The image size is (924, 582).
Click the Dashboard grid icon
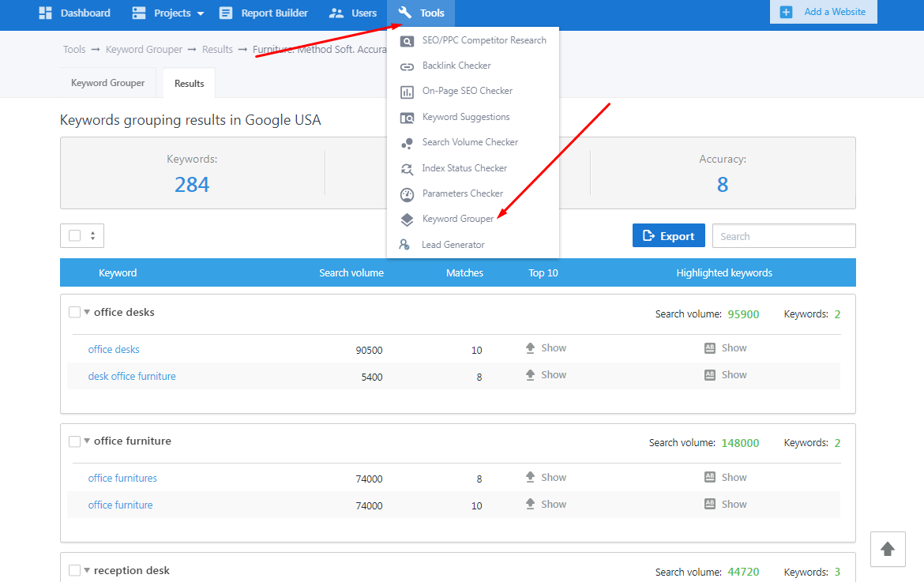(x=45, y=13)
